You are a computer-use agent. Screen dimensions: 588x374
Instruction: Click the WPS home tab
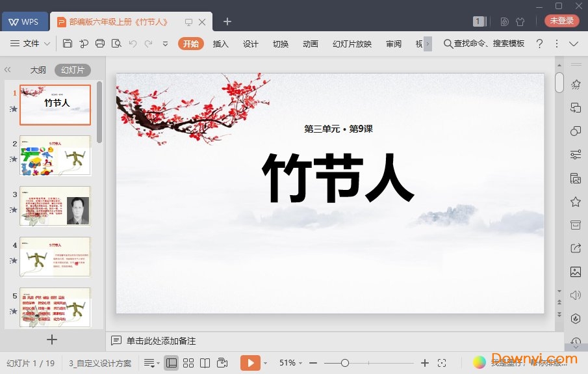(x=25, y=21)
